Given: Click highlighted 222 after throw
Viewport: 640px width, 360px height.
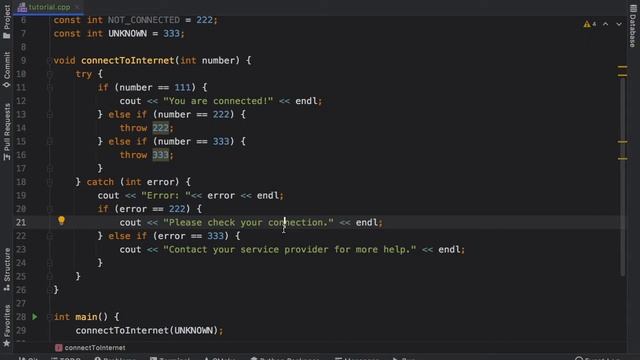Looking at the screenshot, I should click(160, 128).
